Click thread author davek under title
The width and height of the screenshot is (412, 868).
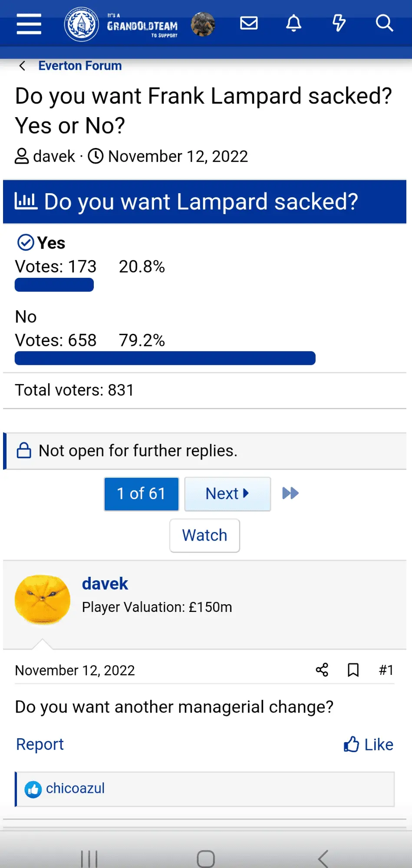pos(54,156)
